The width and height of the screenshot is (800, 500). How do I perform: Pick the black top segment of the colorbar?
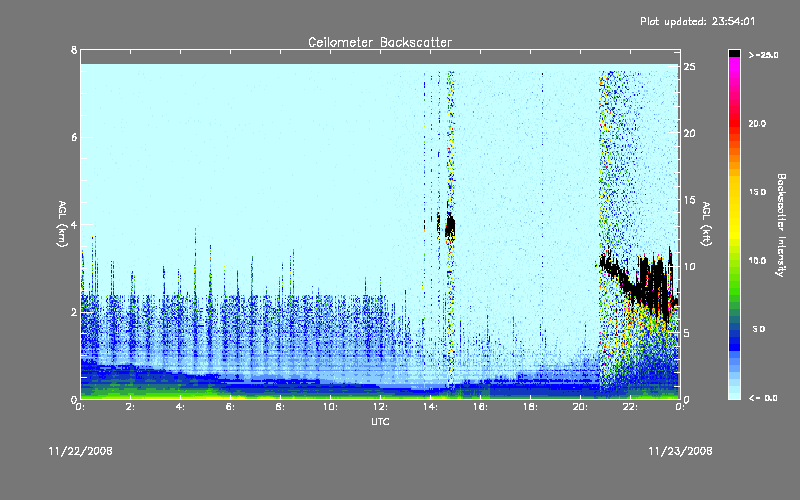[x=734, y=53]
